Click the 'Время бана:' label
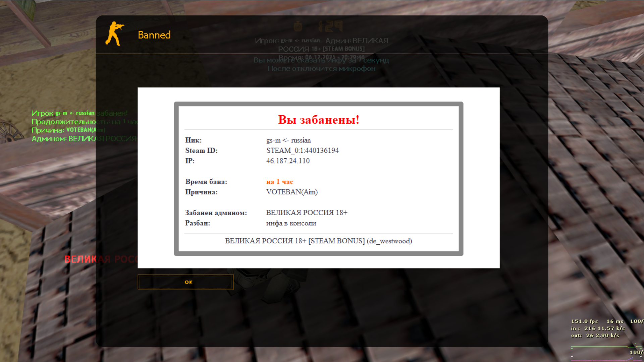The image size is (644, 362). click(206, 182)
